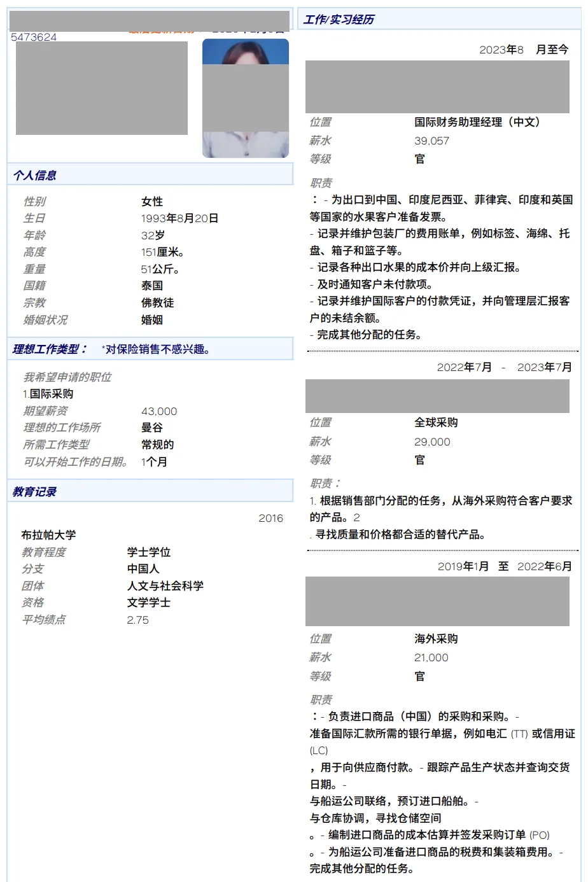The image size is (588, 882).
Task: Click the 期望薪资 label
Action: pyautogui.click(x=45, y=411)
